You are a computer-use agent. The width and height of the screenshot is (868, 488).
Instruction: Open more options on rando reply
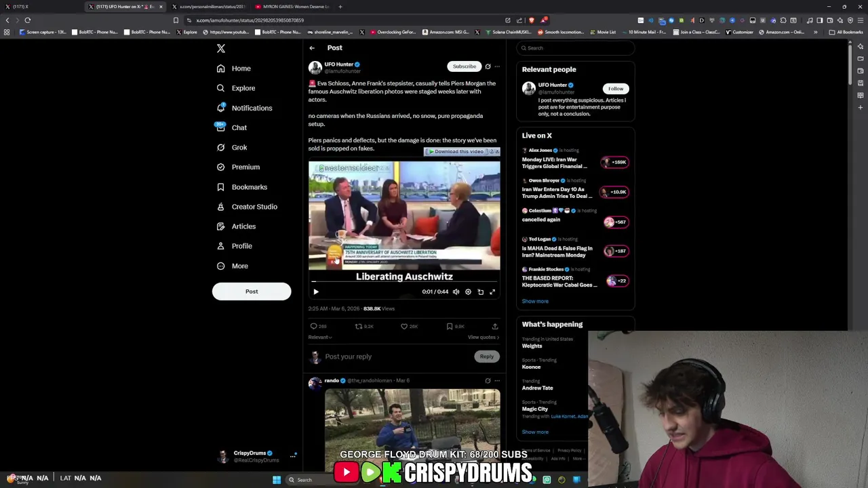point(497,381)
